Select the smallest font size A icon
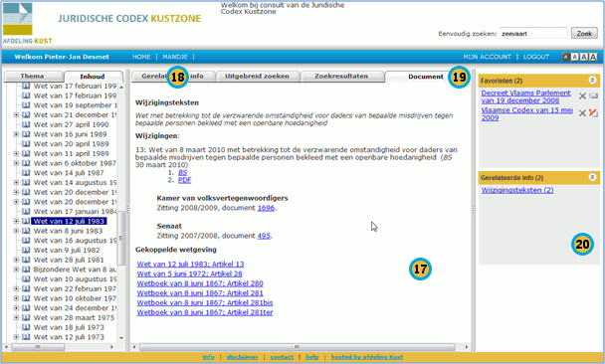This screenshot has height=364, width=605. (x=565, y=57)
